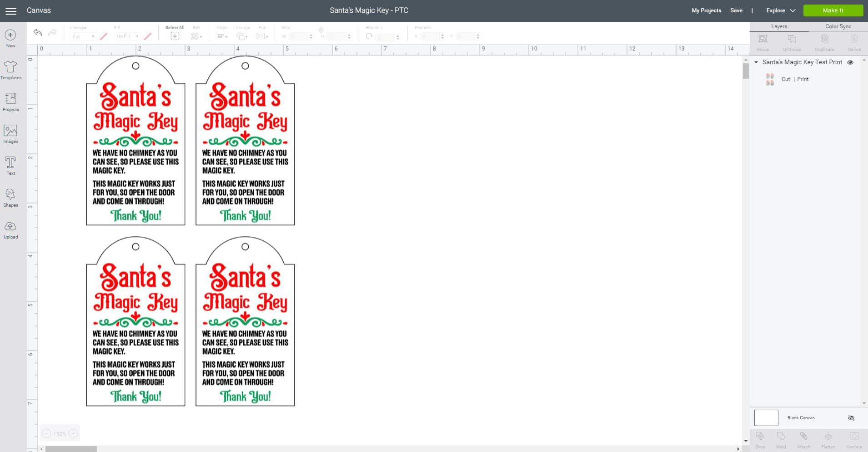Select the bottom-right Santa's Magic Key tag

coord(245,321)
